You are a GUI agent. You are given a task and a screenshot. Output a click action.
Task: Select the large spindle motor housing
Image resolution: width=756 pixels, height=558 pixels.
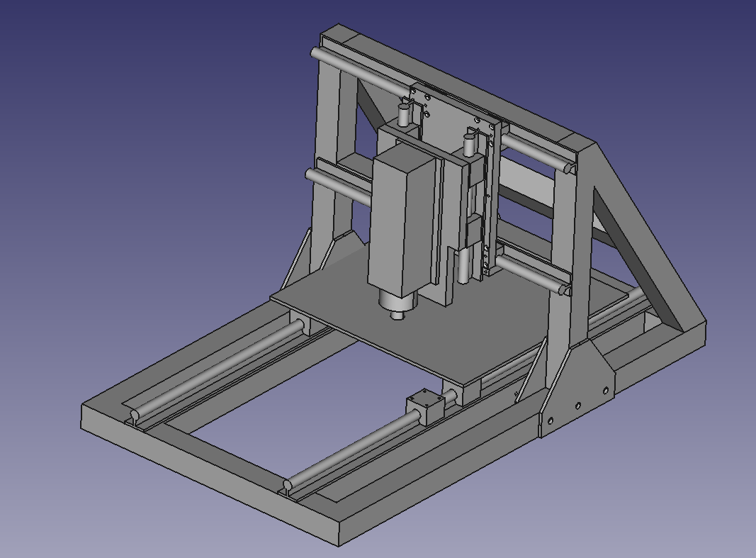click(404, 219)
